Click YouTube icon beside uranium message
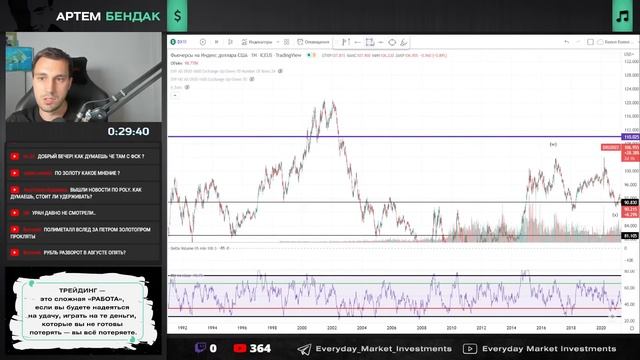The width and height of the screenshot is (640, 360). (x=15, y=213)
